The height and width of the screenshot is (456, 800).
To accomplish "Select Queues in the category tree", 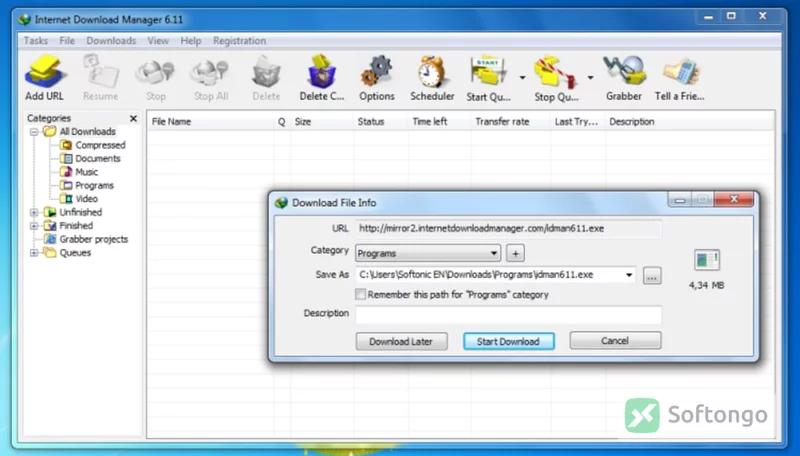I will point(67,252).
